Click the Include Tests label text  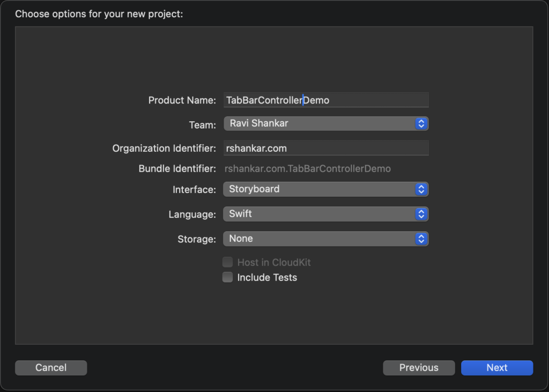[267, 277]
